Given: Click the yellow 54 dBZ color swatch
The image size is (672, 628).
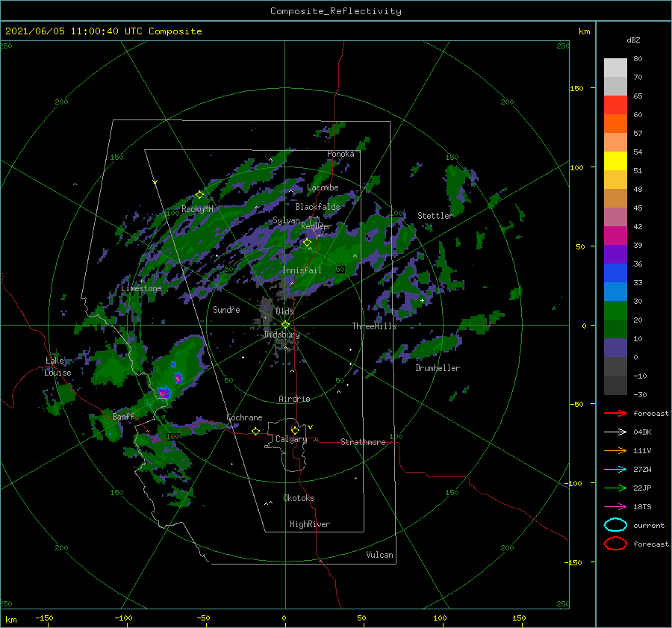Looking at the screenshot, I should 615,161.
